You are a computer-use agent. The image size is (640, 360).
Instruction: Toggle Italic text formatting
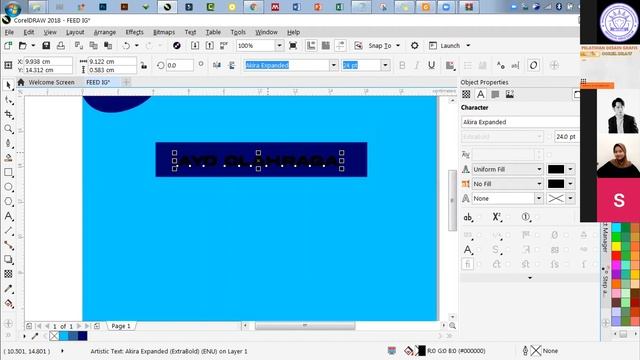point(417,65)
